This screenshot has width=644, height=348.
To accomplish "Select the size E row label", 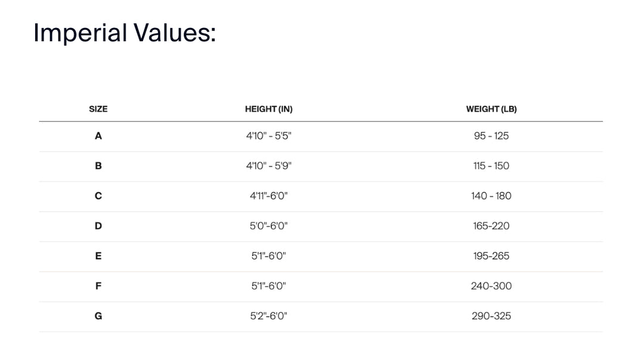I will pyautogui.click(x=98, y=256).
